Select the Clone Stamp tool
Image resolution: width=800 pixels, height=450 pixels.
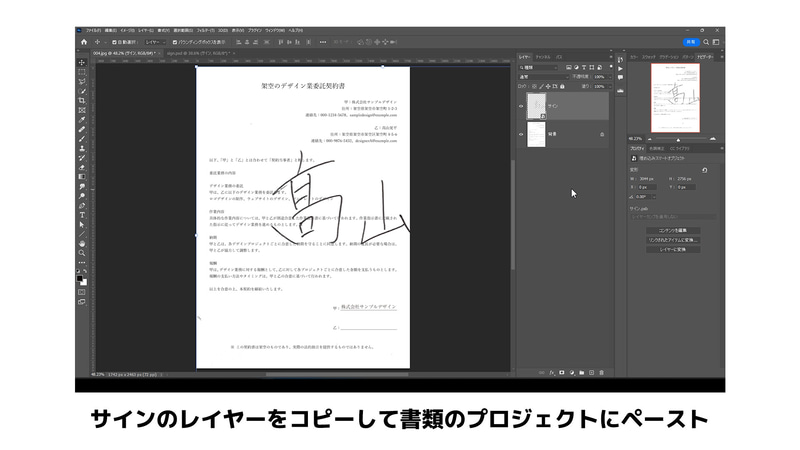coord(82,148)
